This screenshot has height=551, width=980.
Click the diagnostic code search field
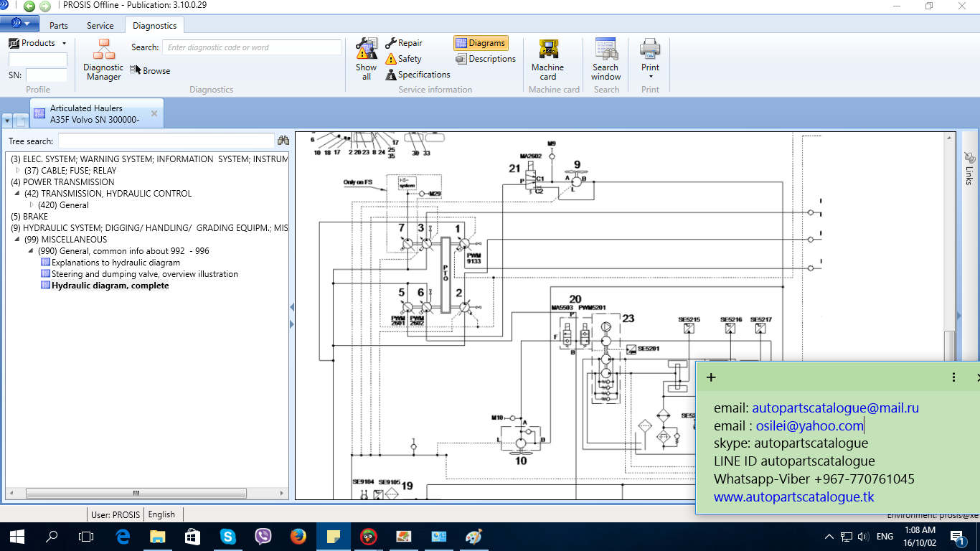tap(252, 47)
